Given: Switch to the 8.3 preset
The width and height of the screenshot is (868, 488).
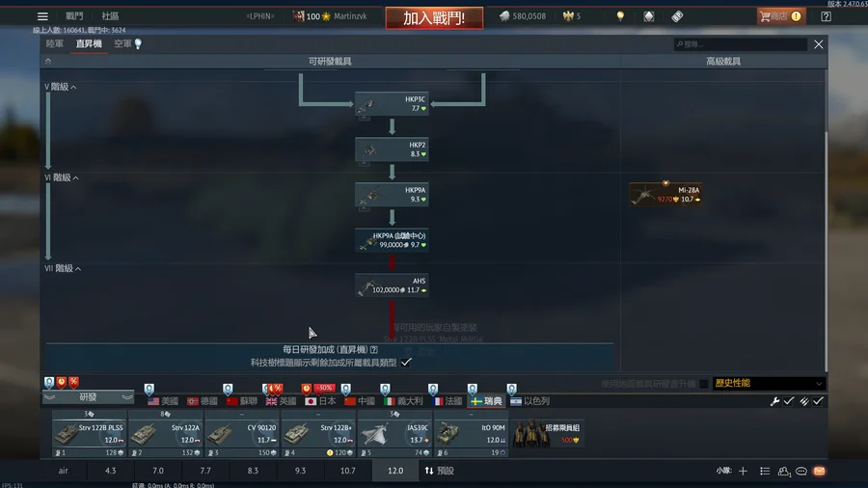Looking at the screenshot, I should 253,471.
